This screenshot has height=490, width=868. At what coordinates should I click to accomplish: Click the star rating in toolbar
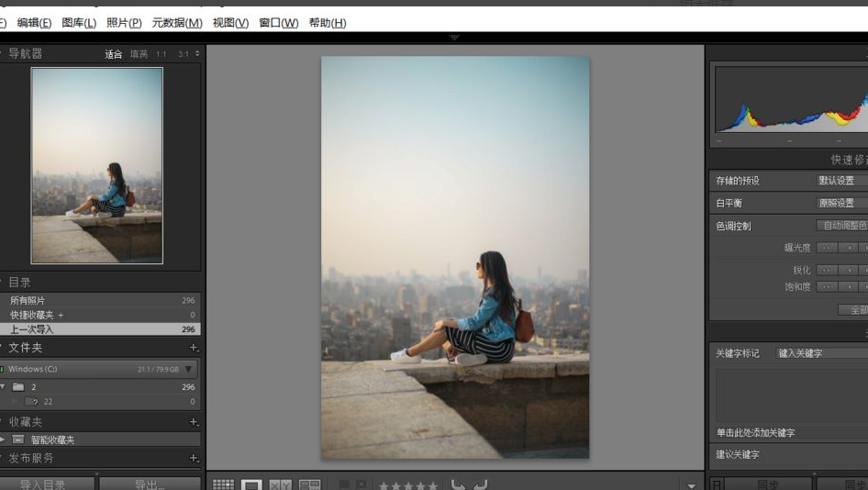coord(407,484)
